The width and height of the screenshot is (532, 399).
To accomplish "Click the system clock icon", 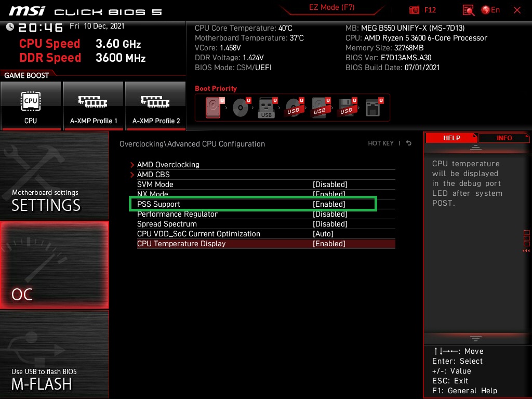I will coord(10,27).
